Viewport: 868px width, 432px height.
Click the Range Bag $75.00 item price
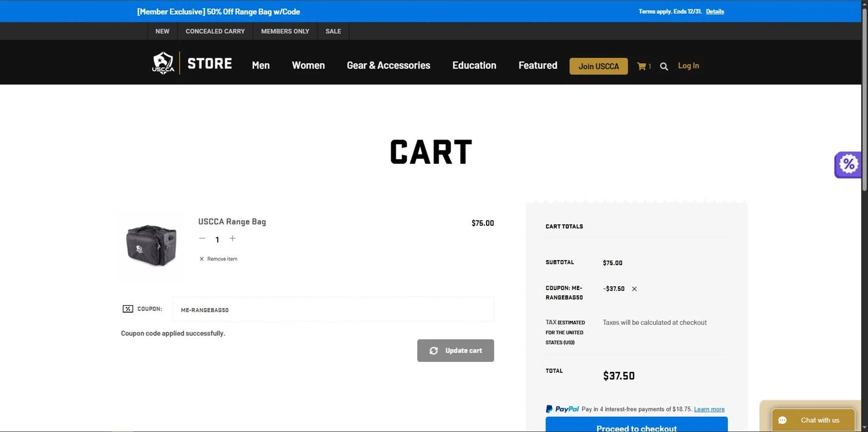click(483, 223)
